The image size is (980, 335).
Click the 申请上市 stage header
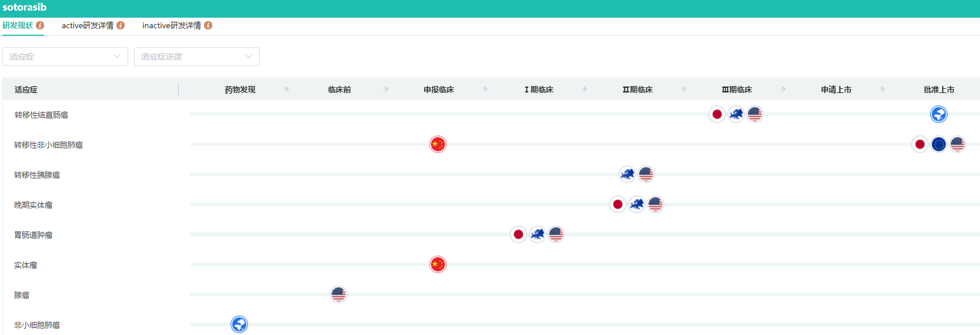click(836, 89)
